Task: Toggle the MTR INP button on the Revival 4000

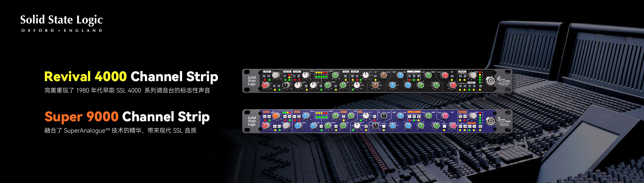Action: click(x=480, y=86)
